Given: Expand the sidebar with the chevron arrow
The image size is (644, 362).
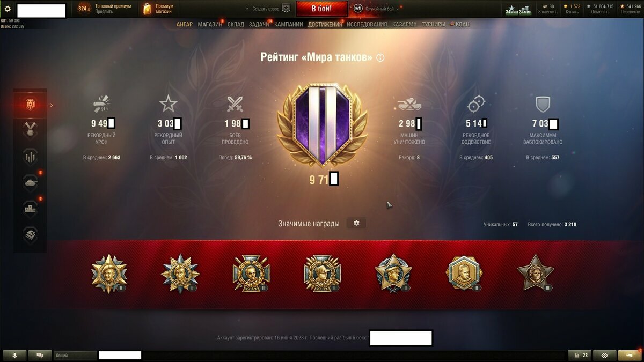Looking at the screenshot, I should tap(52, 105).
